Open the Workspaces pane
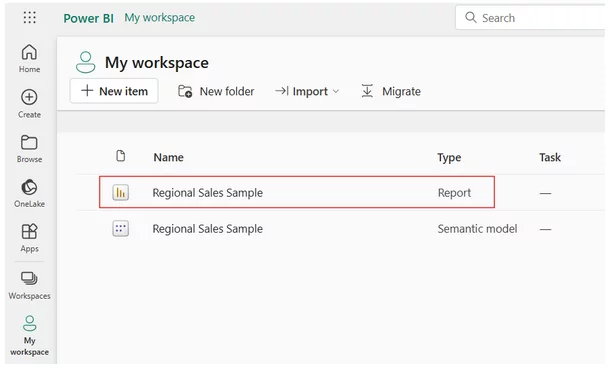Viewport: 611px width, 370px height. (29, 286)
